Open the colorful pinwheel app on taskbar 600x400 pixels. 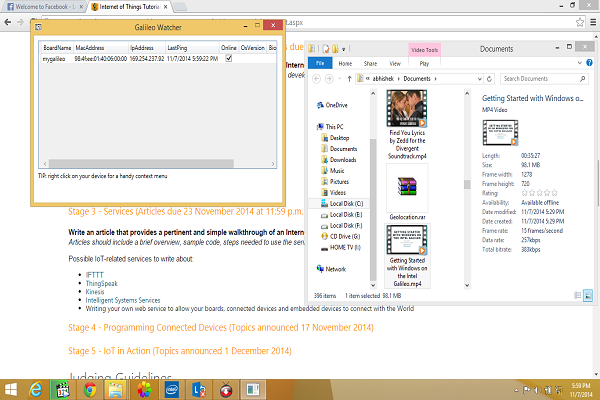144,390
